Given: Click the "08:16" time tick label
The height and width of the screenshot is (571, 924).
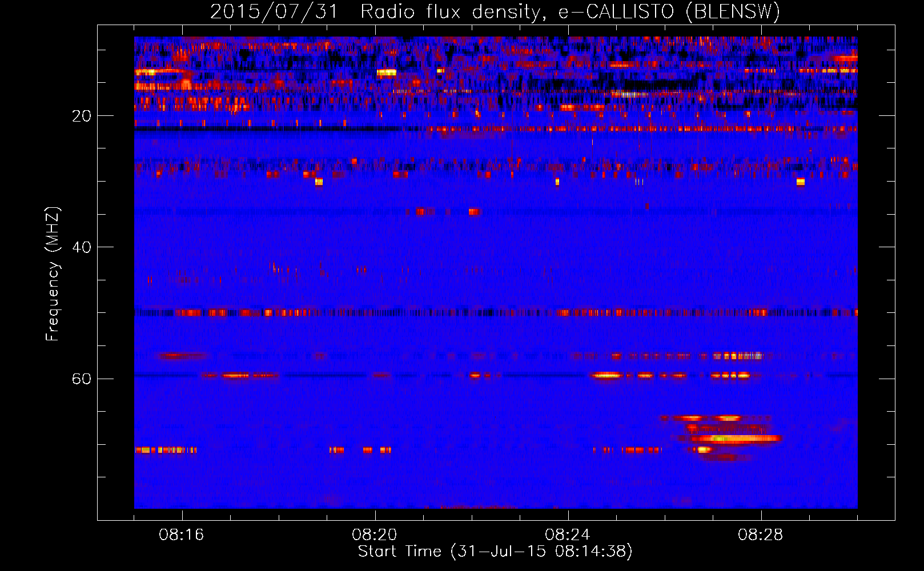Looking at the screenshot, I should pos(182,535).
